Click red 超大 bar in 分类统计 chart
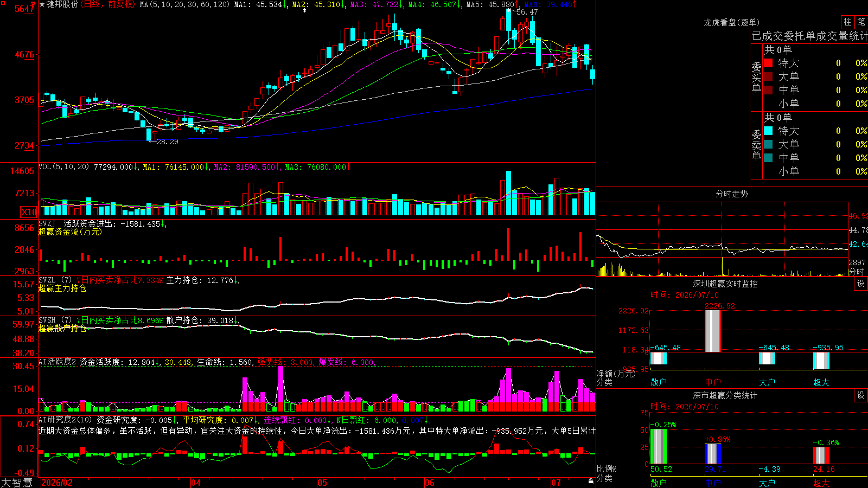Viewport: 868px width, 488px height. pos(821,455)
